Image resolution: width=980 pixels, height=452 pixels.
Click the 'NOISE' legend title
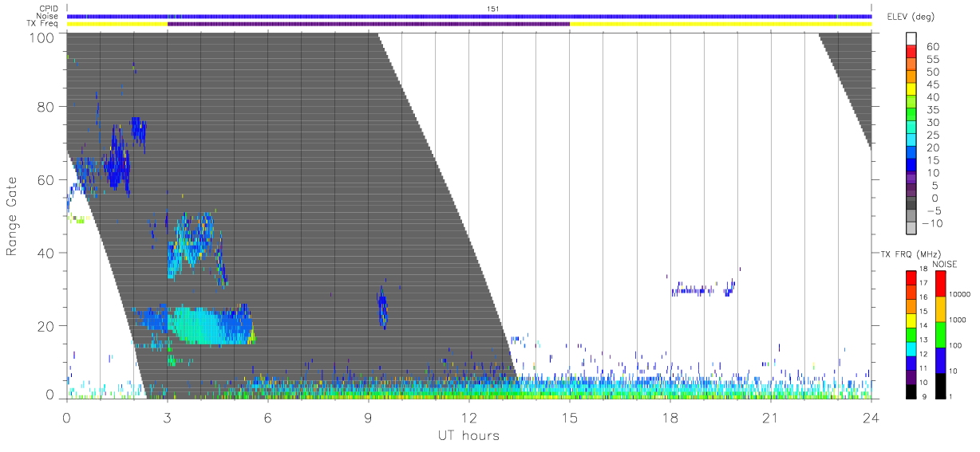point(945,264)
